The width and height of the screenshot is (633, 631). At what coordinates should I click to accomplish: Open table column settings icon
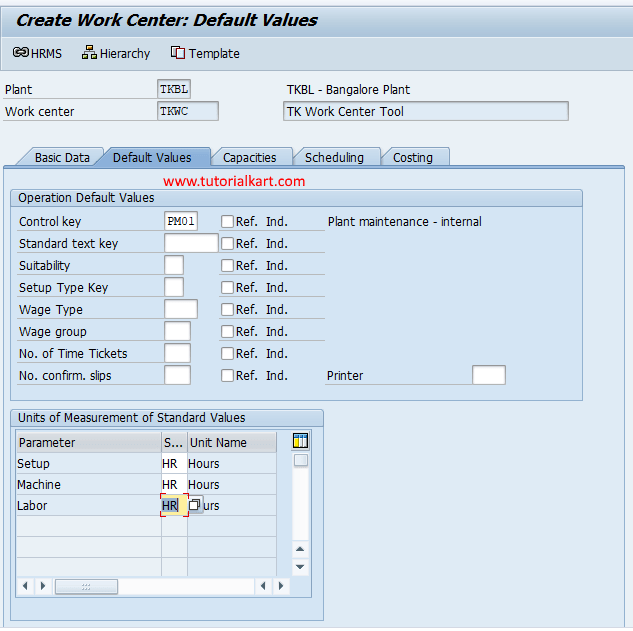(x=300, y=441)
